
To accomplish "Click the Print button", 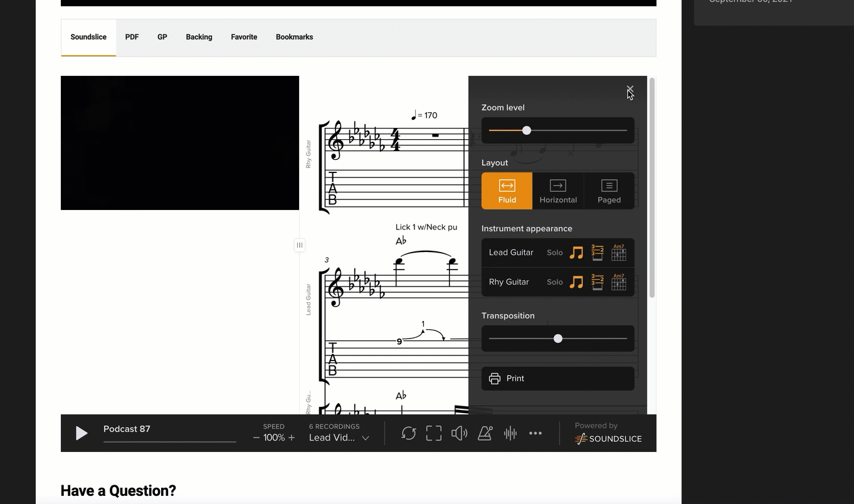I will click(x=557, y=378).
